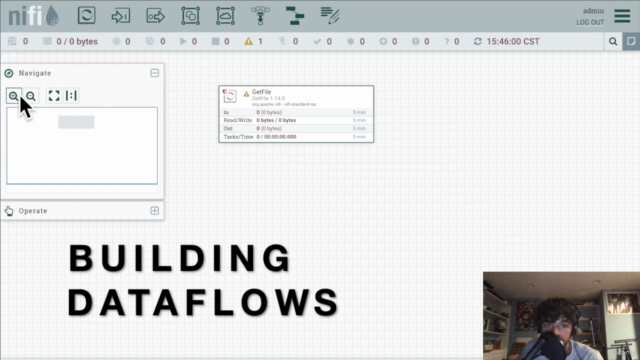
Task: Click the GetFile processor type icon
Action: [x=229, y=96]
